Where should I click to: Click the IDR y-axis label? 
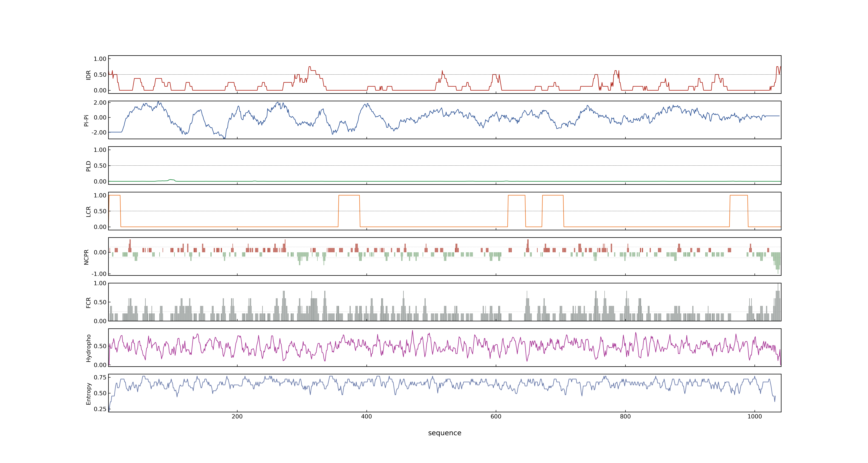coord(88,75)
